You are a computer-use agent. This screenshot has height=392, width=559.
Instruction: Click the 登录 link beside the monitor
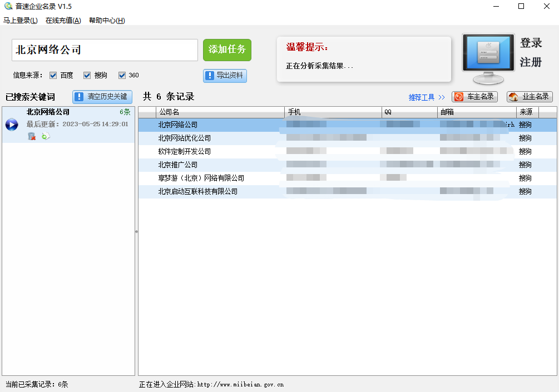(531, 43)
